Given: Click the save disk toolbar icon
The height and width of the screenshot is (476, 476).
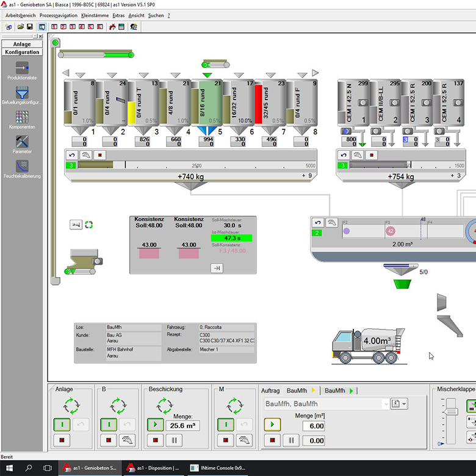Looking at the screenshot, I should 30,27.
